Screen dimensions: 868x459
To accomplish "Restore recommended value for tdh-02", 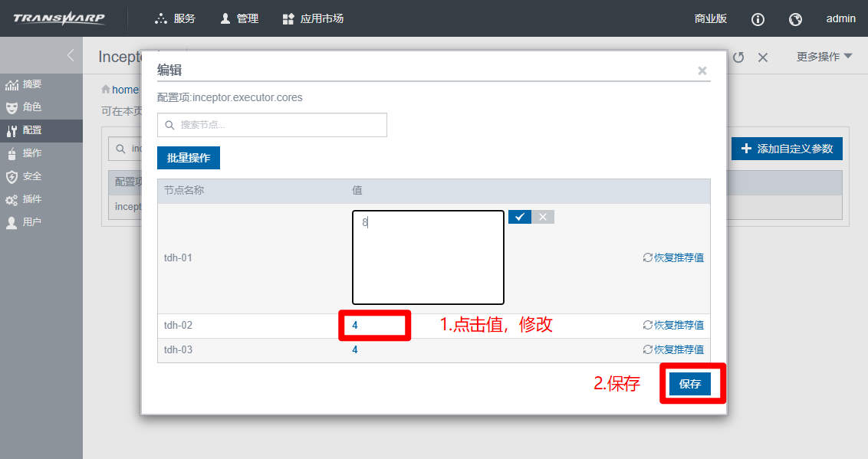I will coord(673,325).
